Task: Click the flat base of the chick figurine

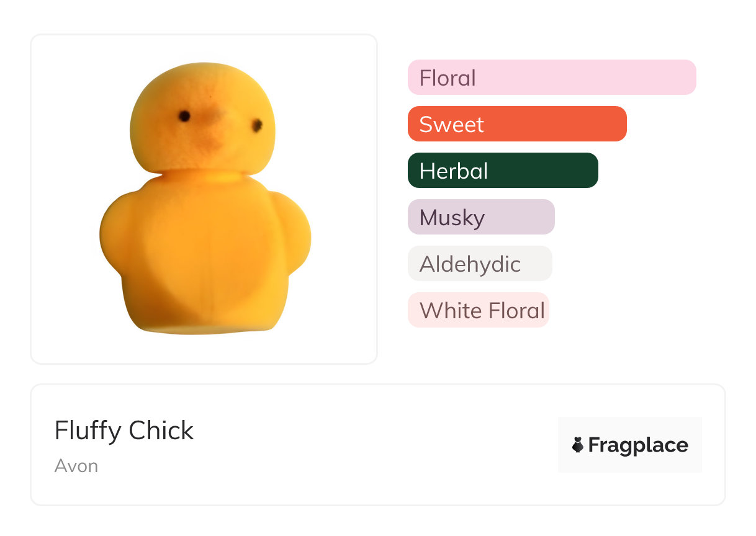Action: [x=205, y=326]
